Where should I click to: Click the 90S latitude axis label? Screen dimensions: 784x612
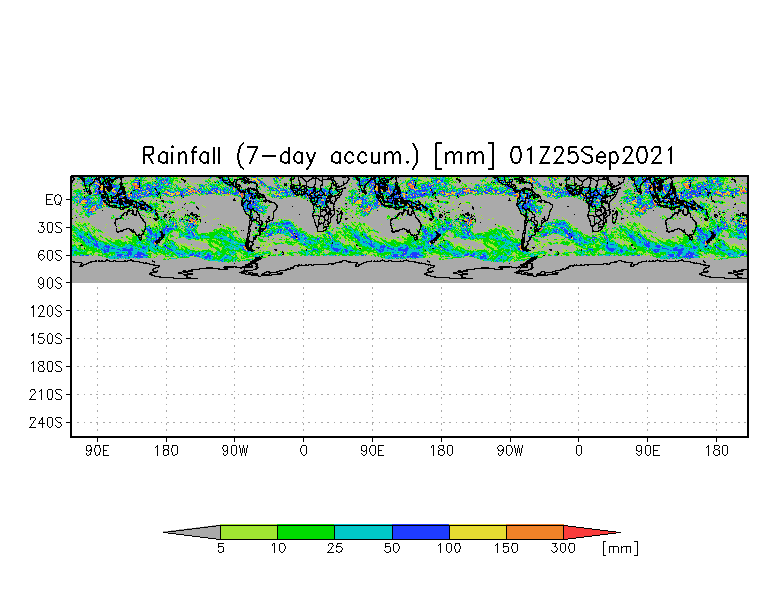tap(50, 284)
